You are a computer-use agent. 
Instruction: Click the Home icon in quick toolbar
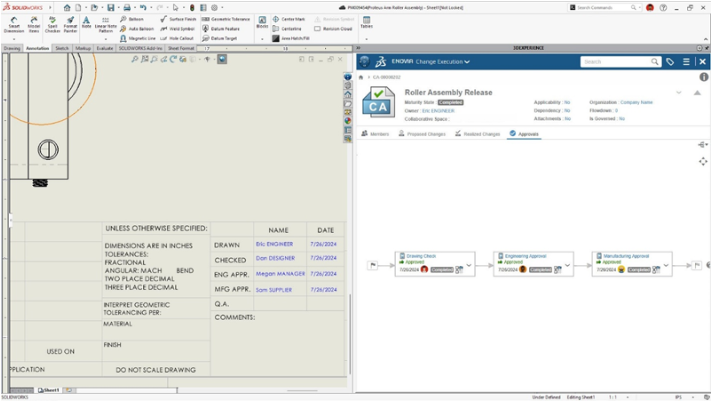click(67, 7)
